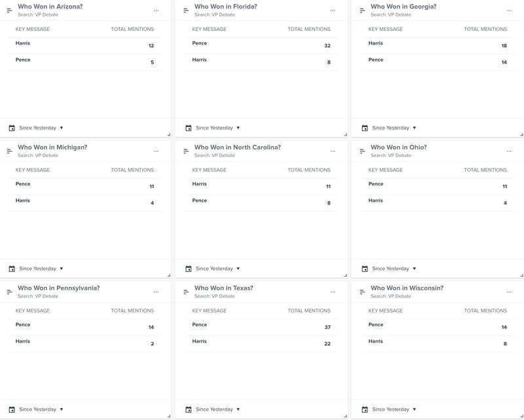This screenshot has width=524, height=420.
Task: Sort Georgia widget by Total Mentions header
Action: pyautogui.click(x=485, y=29)
